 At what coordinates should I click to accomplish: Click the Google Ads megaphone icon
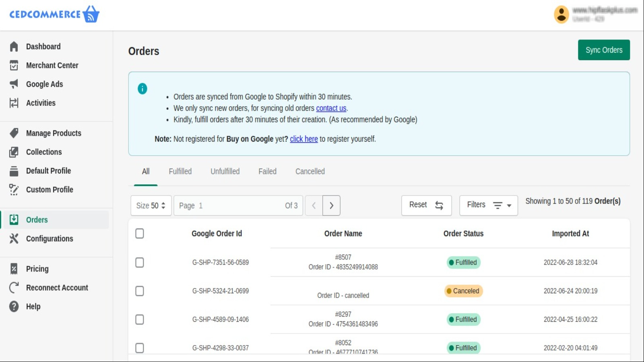pyautogui.click(x=14, y=84)
